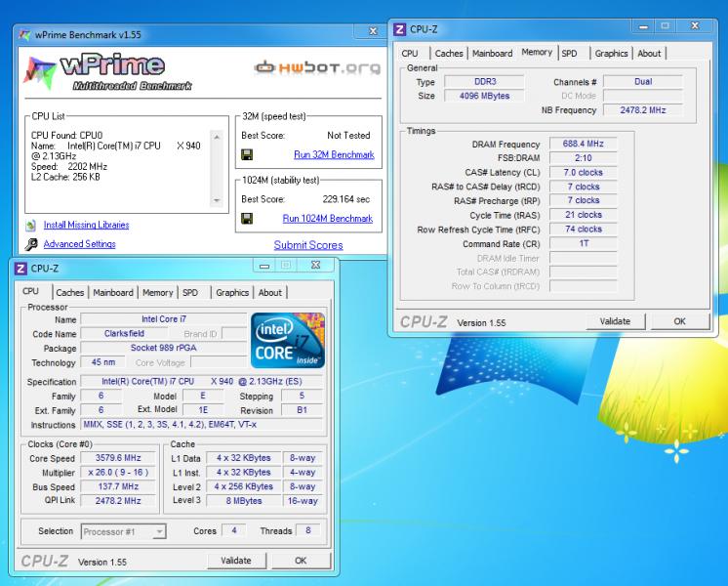Select CPU tab in the lower CPU-Z window

[x=30, y=291]
